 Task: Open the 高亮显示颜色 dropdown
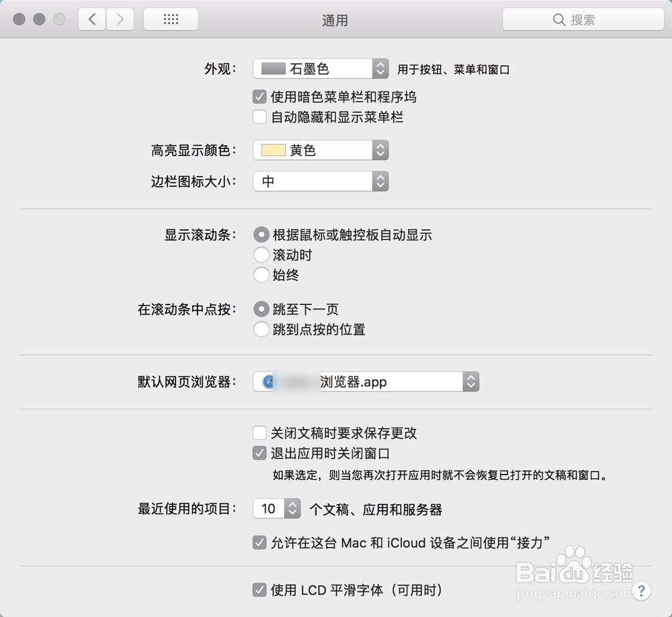coord(321,150)
